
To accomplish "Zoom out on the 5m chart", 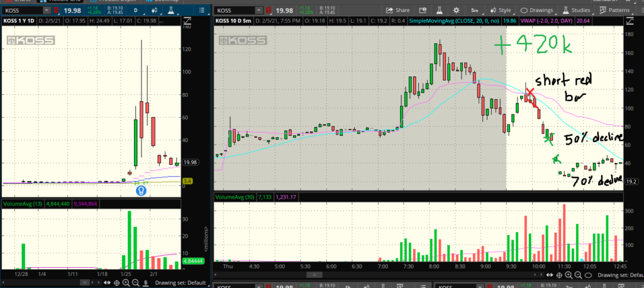I will pos(579,275).
